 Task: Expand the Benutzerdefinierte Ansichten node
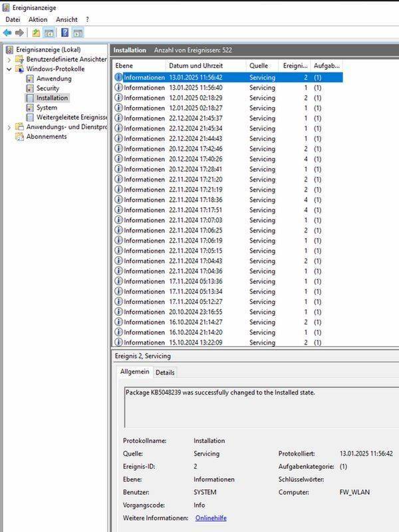(x=9, y=59)
